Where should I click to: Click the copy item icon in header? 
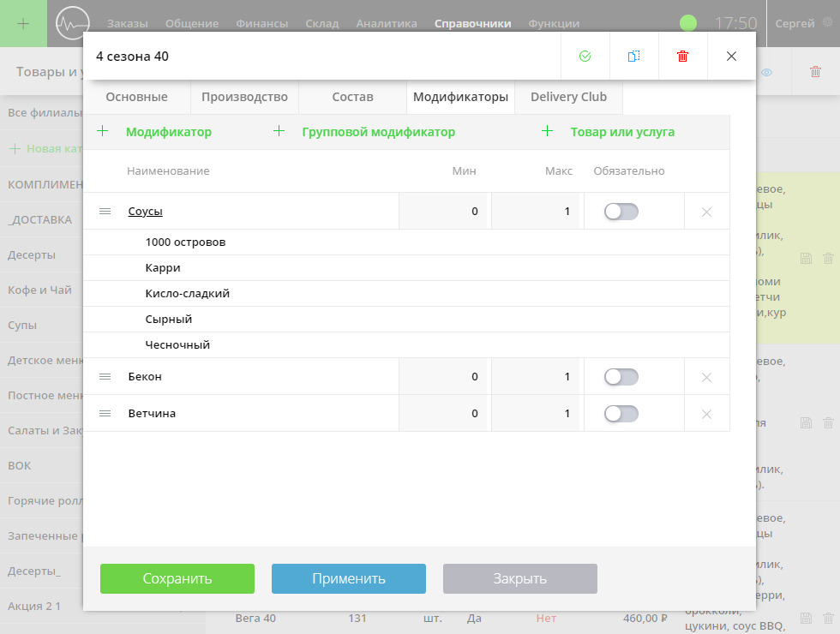click(633, 57)
